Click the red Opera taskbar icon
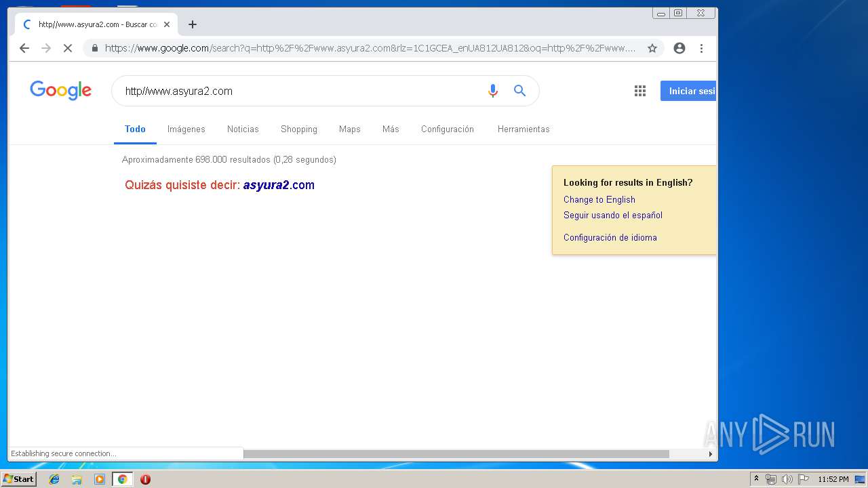The height and width of the screenshot is (488, 868). [x=145, y=479]
